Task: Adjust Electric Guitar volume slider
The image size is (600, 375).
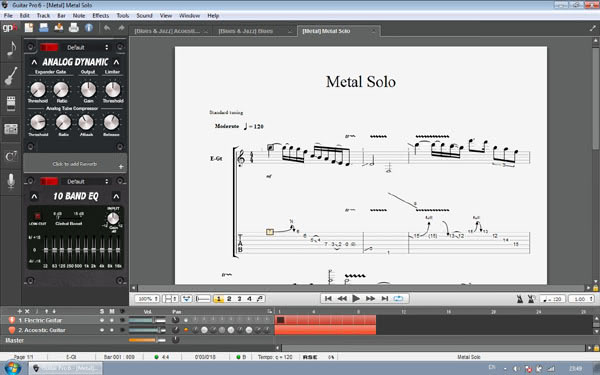Action: [147, 320]
